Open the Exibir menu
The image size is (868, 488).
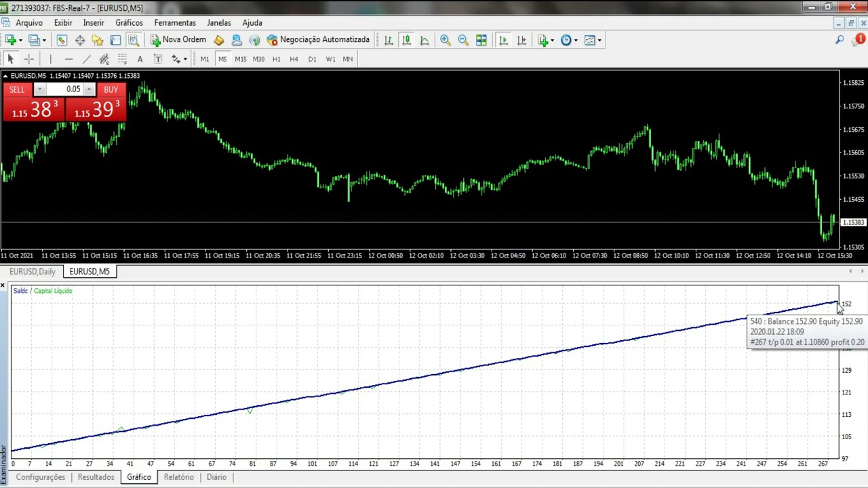(63, 22)
